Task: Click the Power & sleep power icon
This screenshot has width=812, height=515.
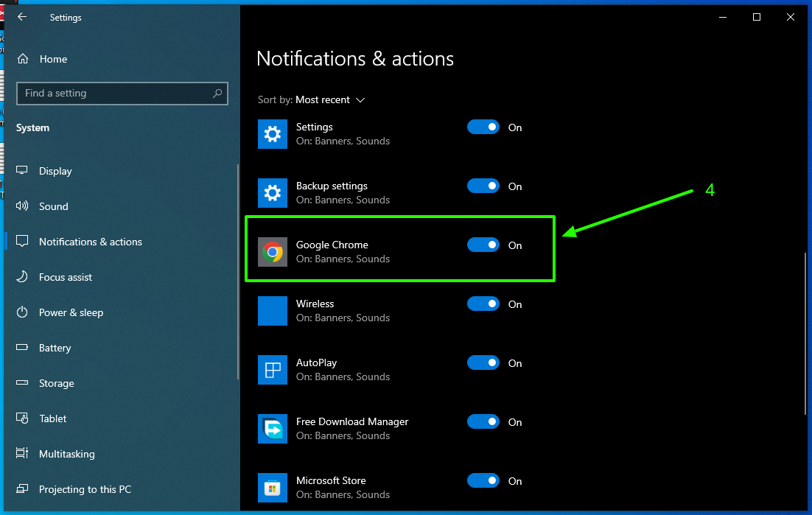Action: point(22,312)
